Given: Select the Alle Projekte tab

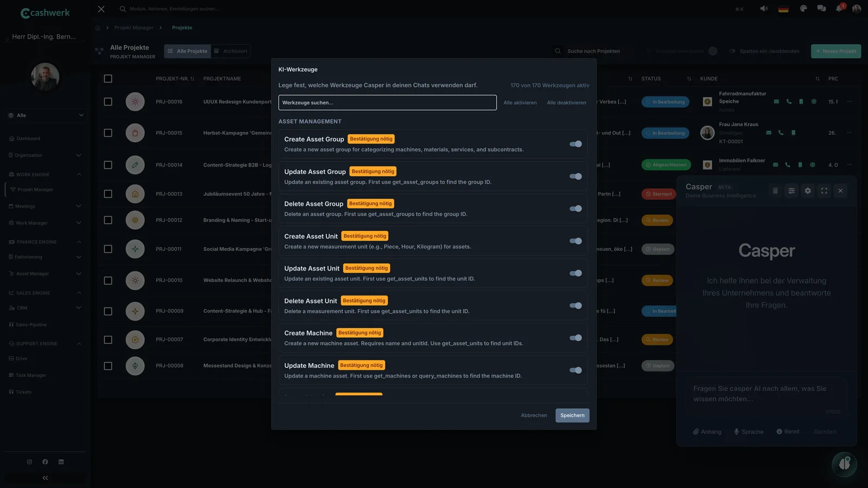Looking at the screenshot, I should point(188,51).
